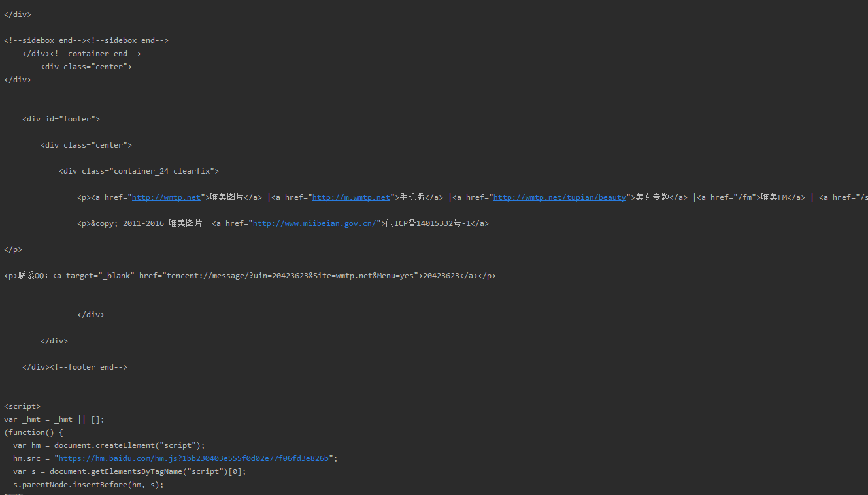Viewport: 868px width, 495px height.
Task: Click the "(function() {" line
Action: 33,432
